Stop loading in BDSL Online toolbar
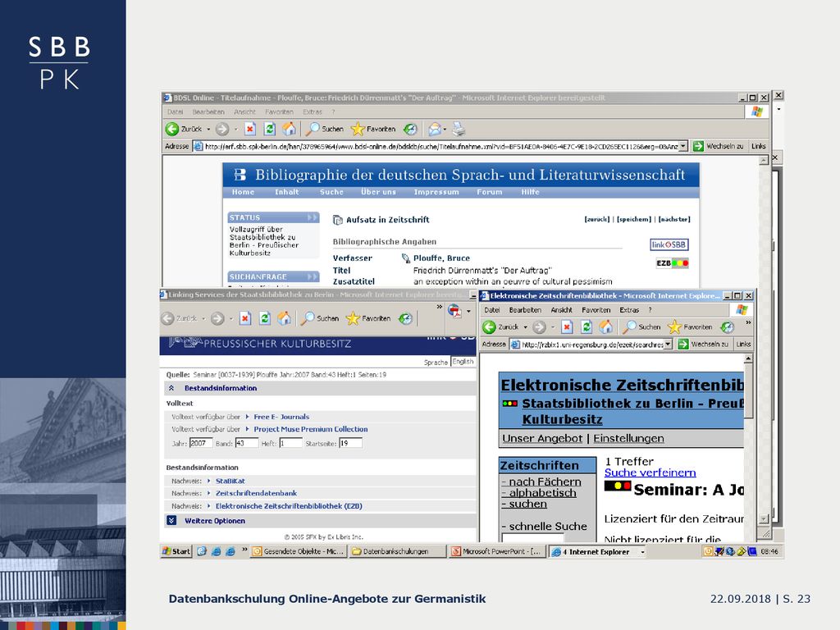 [250, 129]
